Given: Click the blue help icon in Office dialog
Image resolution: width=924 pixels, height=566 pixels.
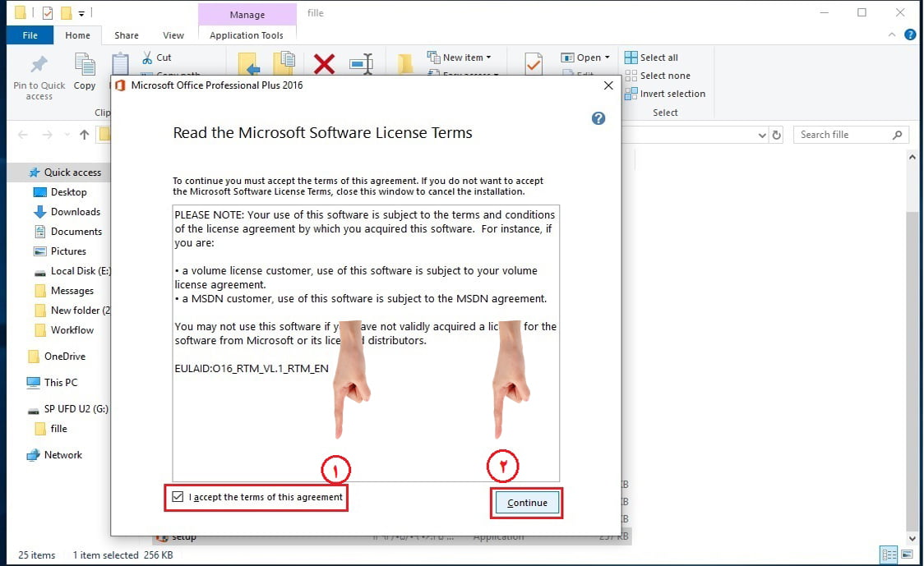Looking at the screenshot, I should [x=598, y=118].
